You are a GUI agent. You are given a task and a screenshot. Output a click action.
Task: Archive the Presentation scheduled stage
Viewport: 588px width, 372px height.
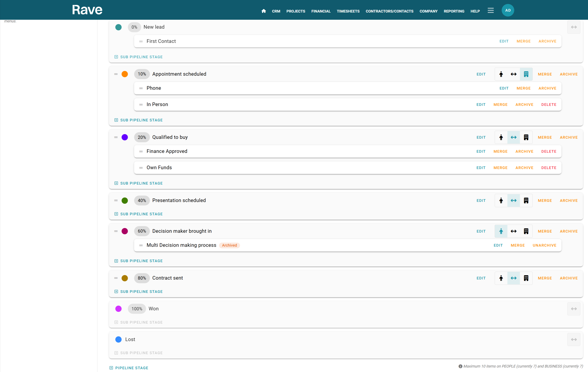coord(569,201)
